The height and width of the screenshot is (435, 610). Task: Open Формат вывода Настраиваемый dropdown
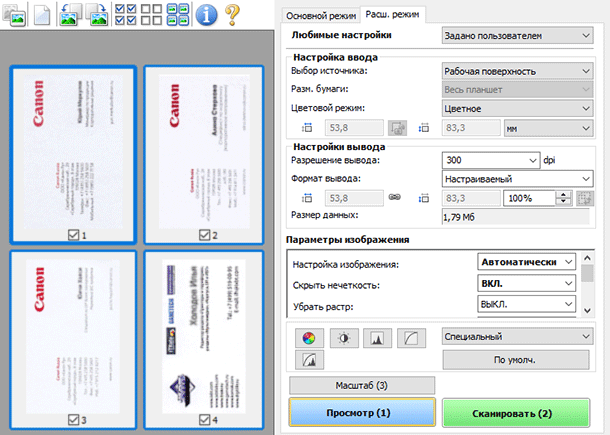click(517, 179)
